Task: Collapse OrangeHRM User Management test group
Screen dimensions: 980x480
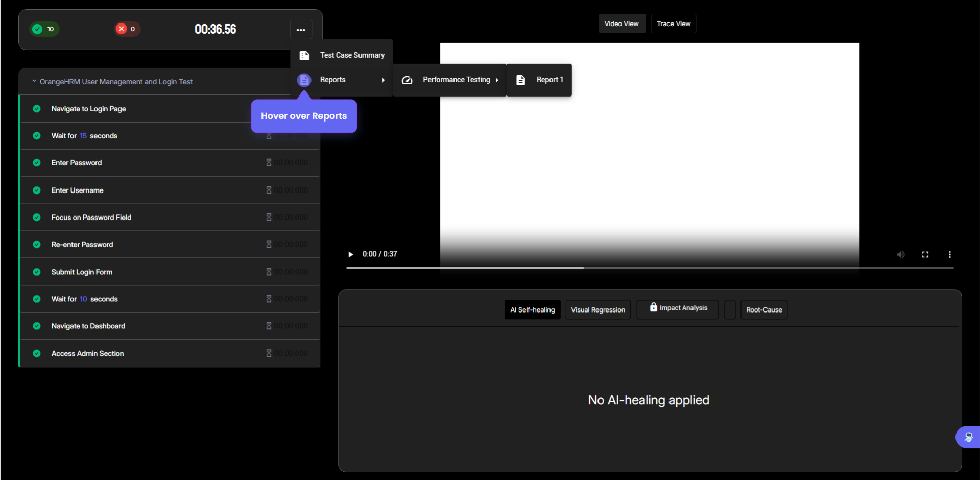Action: pos(34,81)
